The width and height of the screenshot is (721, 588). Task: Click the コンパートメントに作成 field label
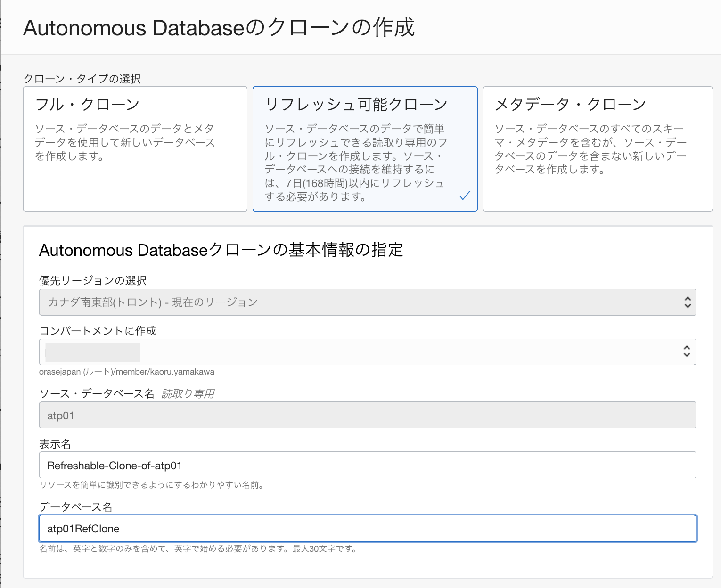pos(98,331)
